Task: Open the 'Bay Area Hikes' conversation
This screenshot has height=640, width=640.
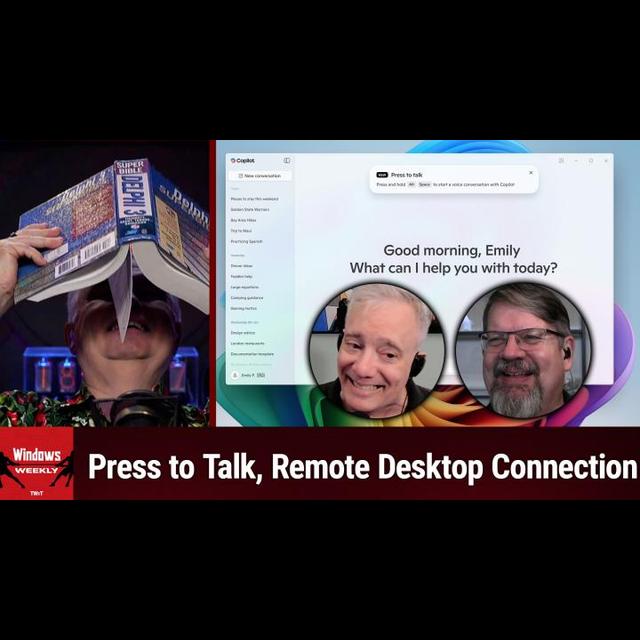Action: tap(243, 220)
